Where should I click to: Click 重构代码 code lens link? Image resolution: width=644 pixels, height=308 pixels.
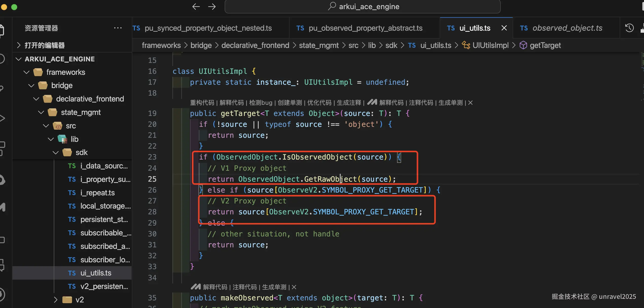coord(202,103)
